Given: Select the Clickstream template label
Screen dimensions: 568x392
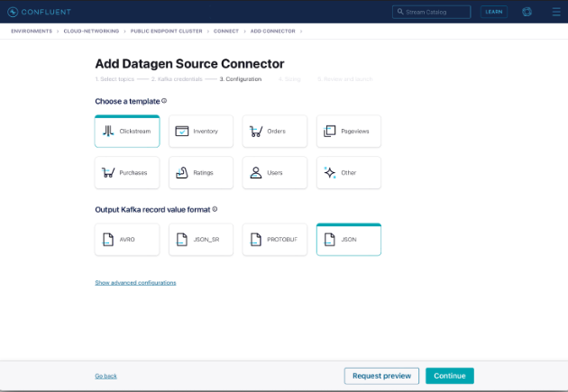Looking at the screenshot, I should (x=135, y=131).
